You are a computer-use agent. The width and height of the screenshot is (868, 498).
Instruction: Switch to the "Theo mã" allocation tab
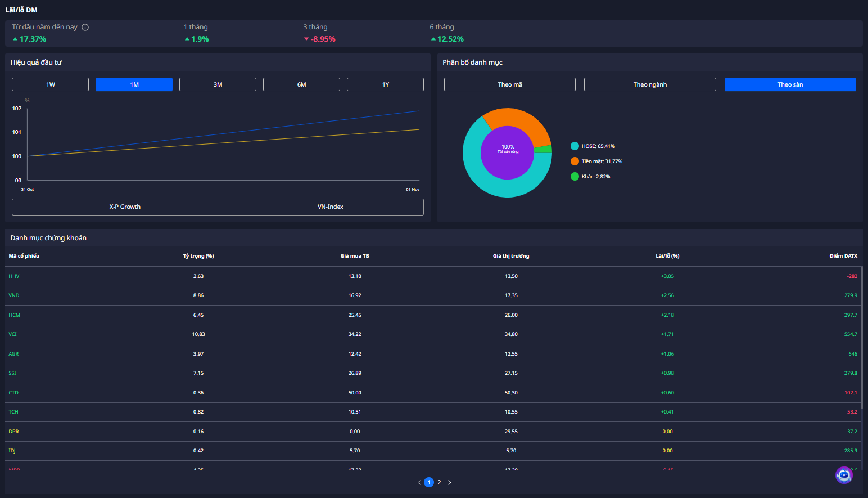pyautogui.click(x=509, y=84)
